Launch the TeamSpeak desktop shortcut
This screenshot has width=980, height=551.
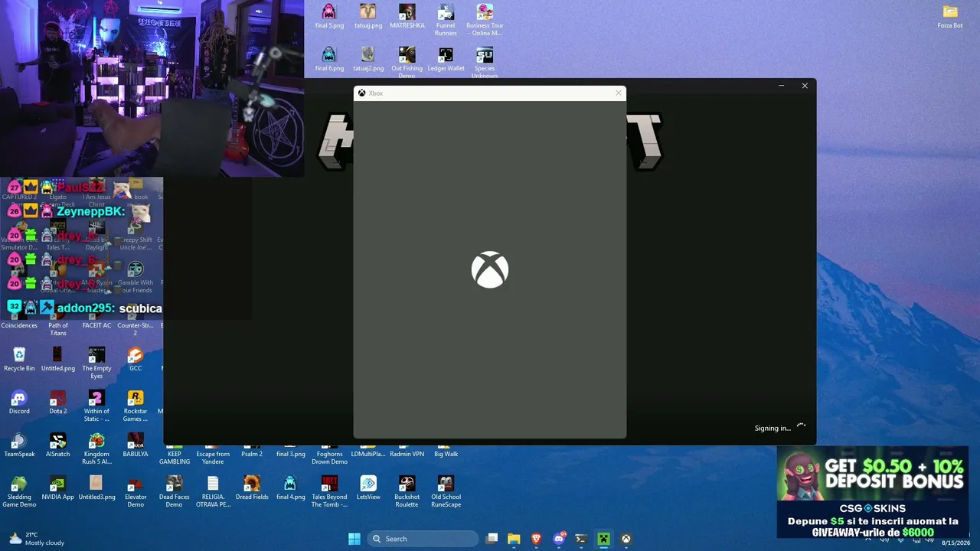(19, 445)
